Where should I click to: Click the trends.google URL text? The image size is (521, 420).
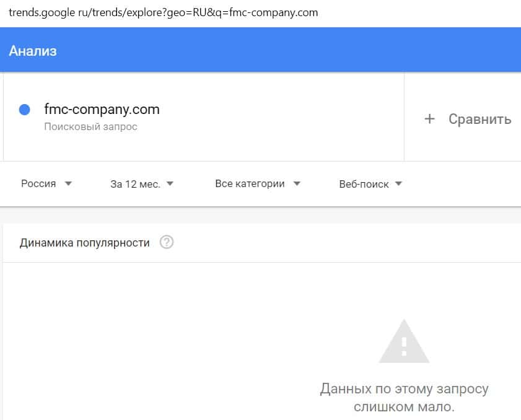[x=163, y=12]
